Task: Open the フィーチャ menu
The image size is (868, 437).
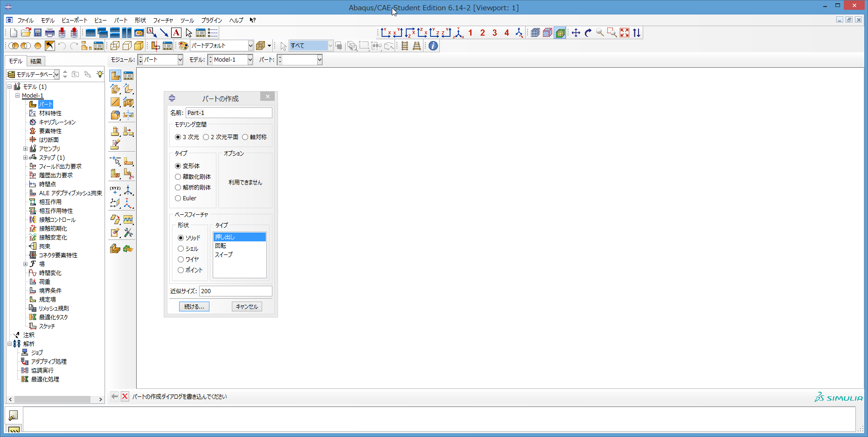Action: coord(163,20)
